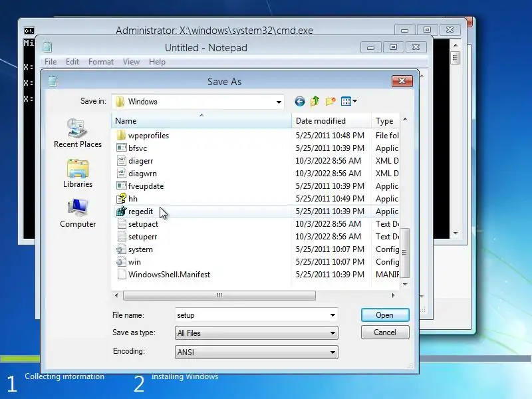Screen dimensions: 532x399
Task: Maximize the cmd.exe window
Action: [x=427, y=30]
